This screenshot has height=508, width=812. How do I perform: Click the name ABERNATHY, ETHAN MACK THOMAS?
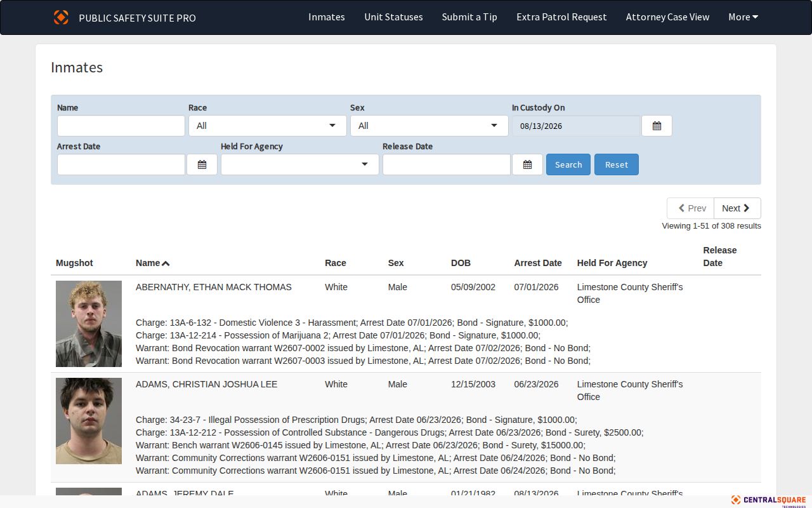[x=214, y=287]
